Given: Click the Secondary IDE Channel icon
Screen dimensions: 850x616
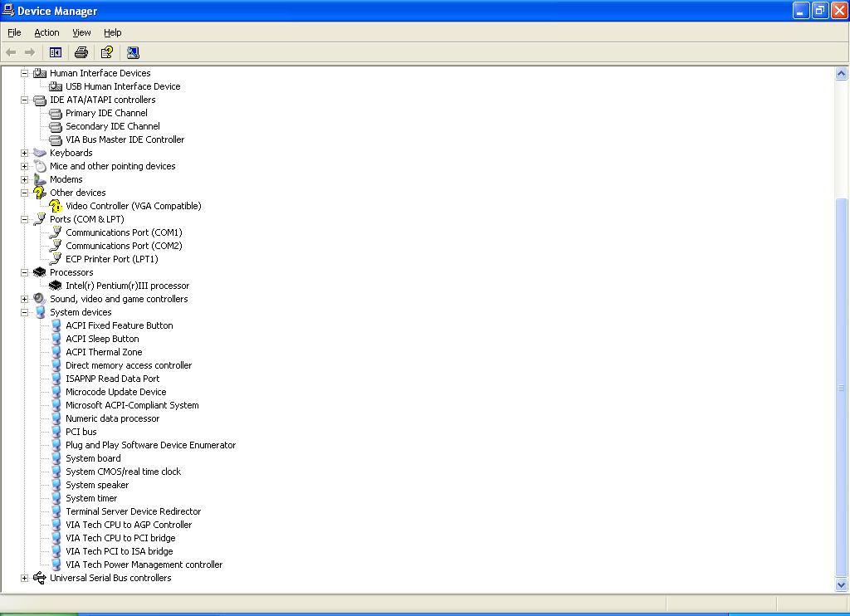Looking at the screenshot, I should (56, 126).
